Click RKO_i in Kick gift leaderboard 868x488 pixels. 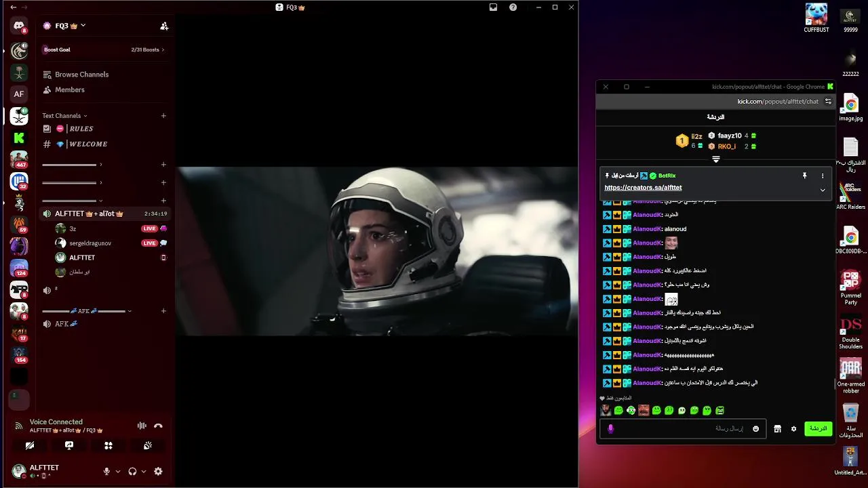tap(727, 146)
